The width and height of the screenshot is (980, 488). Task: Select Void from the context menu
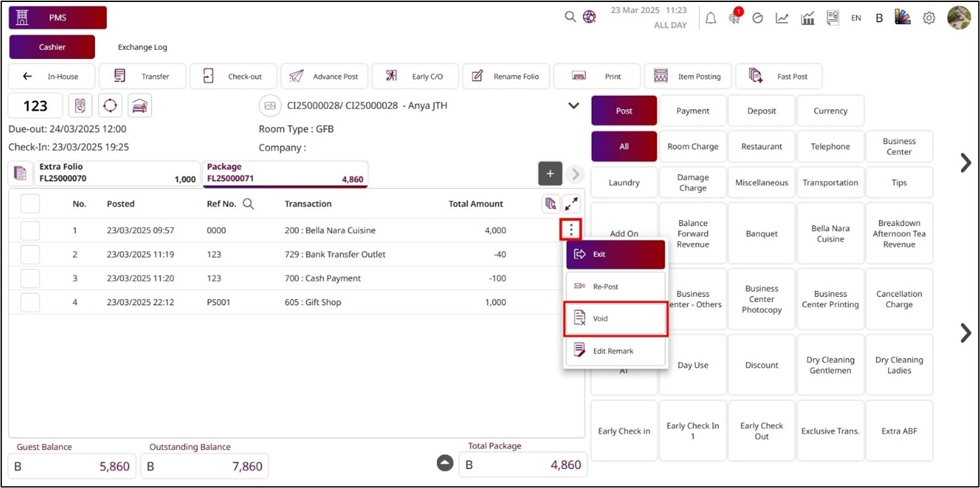[615, 319]
